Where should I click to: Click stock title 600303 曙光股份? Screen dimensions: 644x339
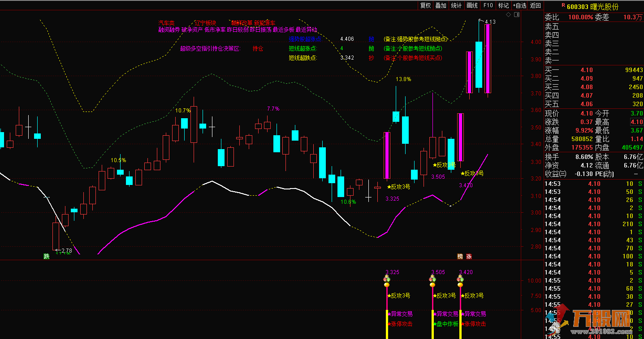click(x=592, y=7)
